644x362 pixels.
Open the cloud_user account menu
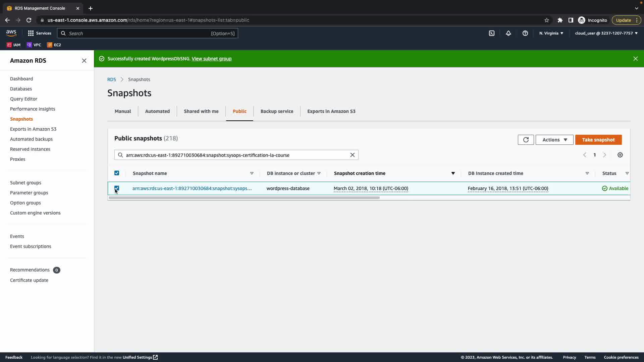click(606, 33)
